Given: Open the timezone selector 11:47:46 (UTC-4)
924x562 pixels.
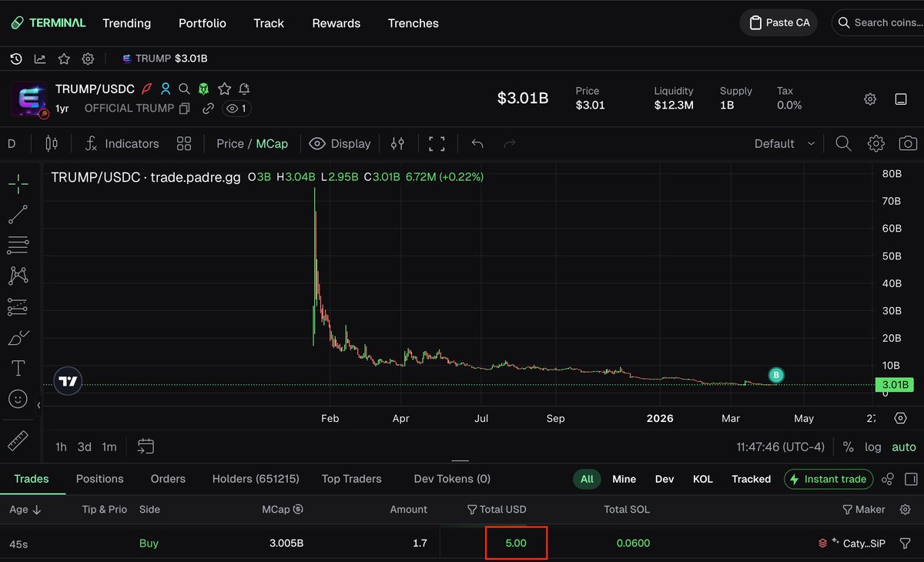Looking at the screenshot, I should 780,447.
